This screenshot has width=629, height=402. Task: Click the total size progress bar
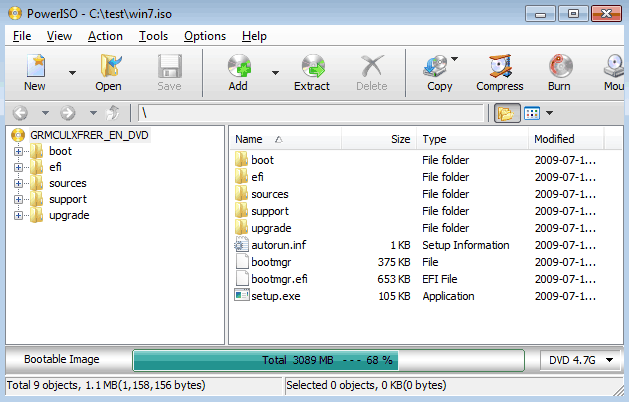click(328, 359)
